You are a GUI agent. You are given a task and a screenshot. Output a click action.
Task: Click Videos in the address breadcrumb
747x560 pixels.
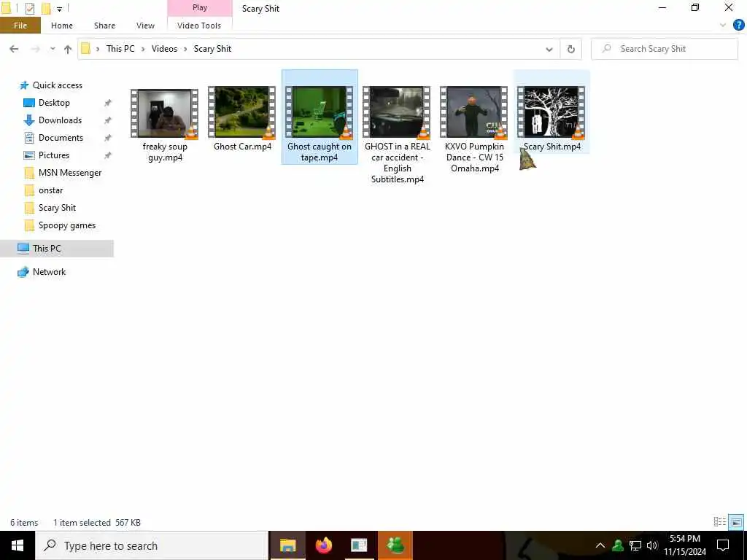point(164,49)
